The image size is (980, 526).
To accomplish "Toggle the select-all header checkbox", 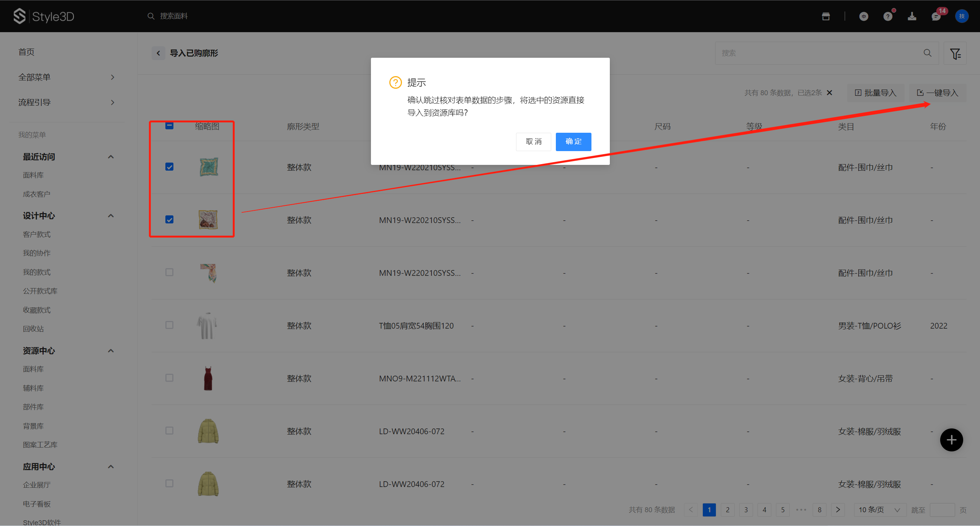I will click(169, 126).
